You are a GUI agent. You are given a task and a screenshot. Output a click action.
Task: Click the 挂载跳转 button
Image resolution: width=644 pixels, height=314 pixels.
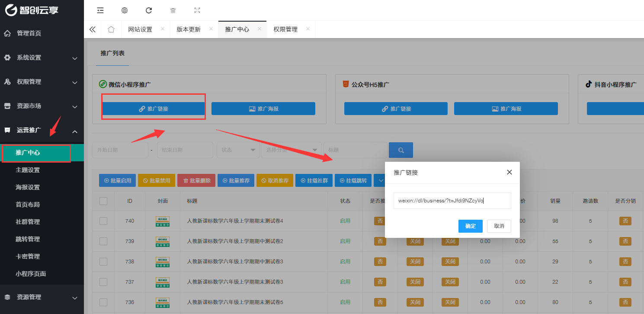point(353,180)
